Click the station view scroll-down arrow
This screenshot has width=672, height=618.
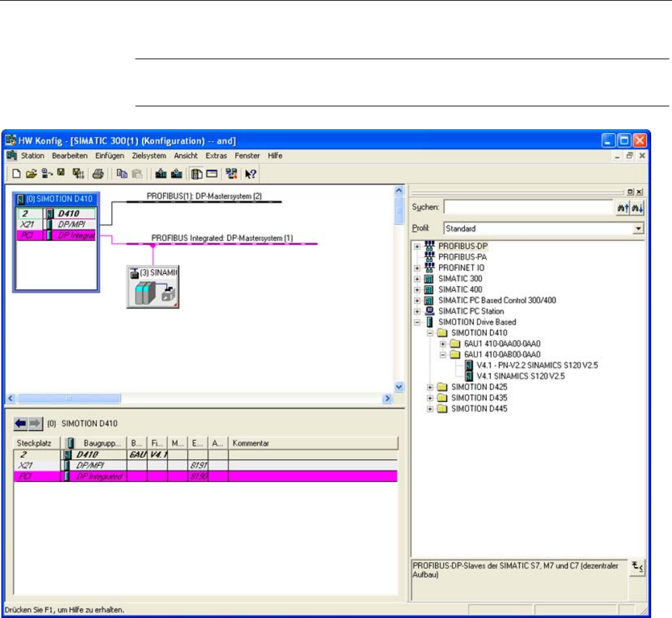click(399, 387)
